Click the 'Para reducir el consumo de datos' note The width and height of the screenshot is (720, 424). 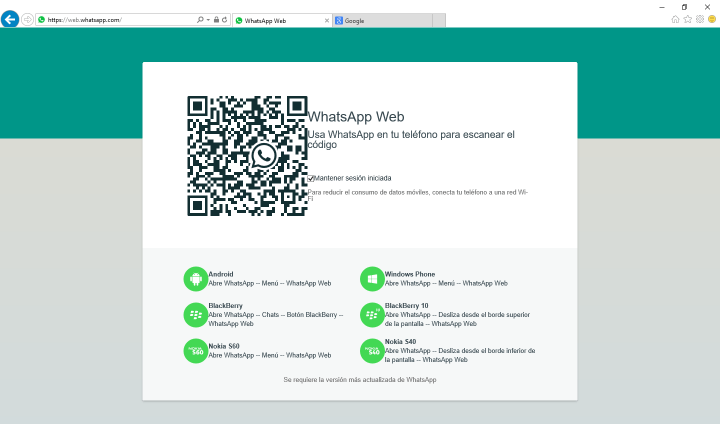tap(418, 195)
